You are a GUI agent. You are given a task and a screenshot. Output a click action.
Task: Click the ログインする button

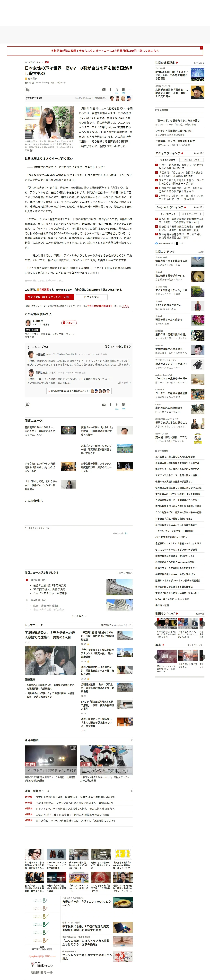coord(91,297)
